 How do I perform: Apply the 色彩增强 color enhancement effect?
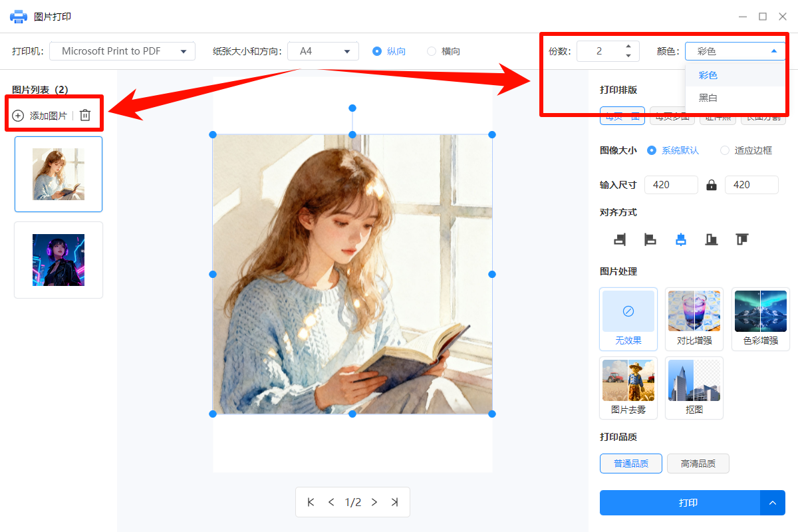point(760,319)
